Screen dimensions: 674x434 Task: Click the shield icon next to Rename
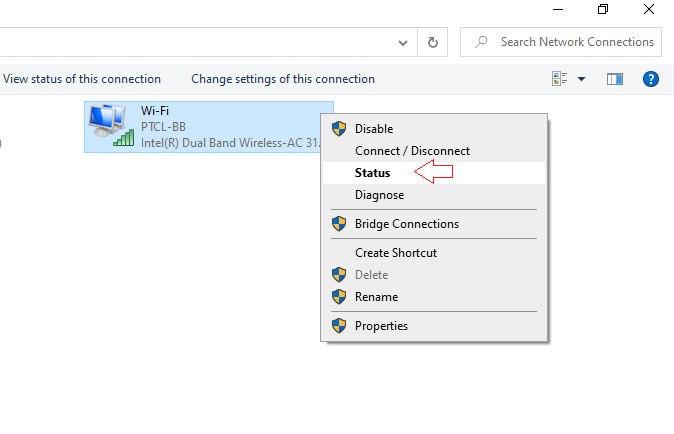coord(338,297)
